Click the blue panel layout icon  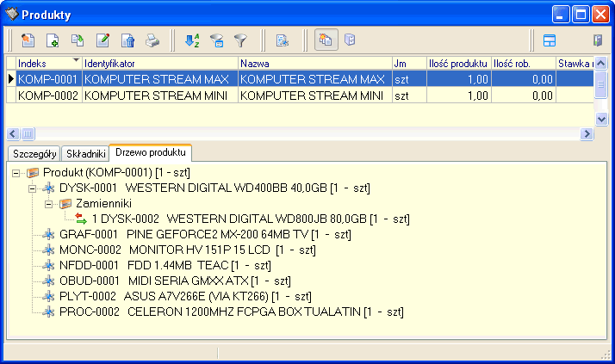click(550, 40)
